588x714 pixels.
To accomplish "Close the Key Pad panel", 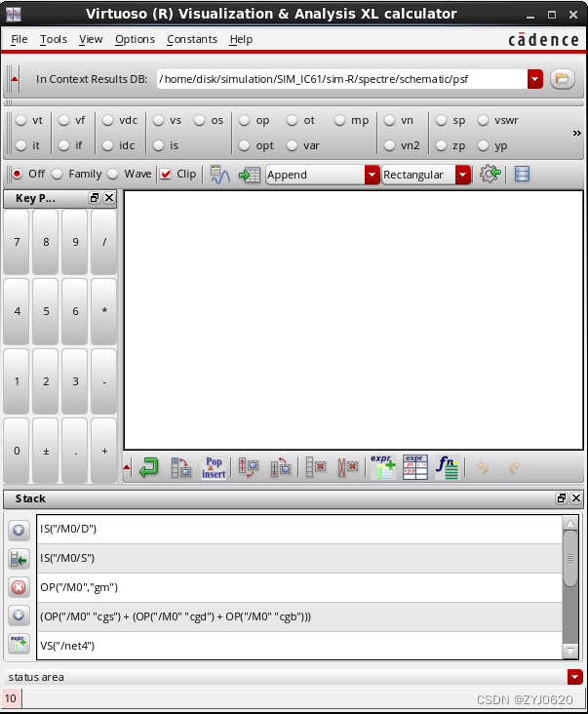I will point(109,198).
